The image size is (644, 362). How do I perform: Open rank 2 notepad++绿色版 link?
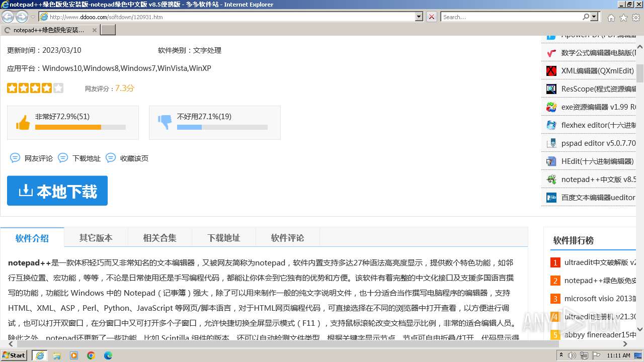tap(600, 281)
